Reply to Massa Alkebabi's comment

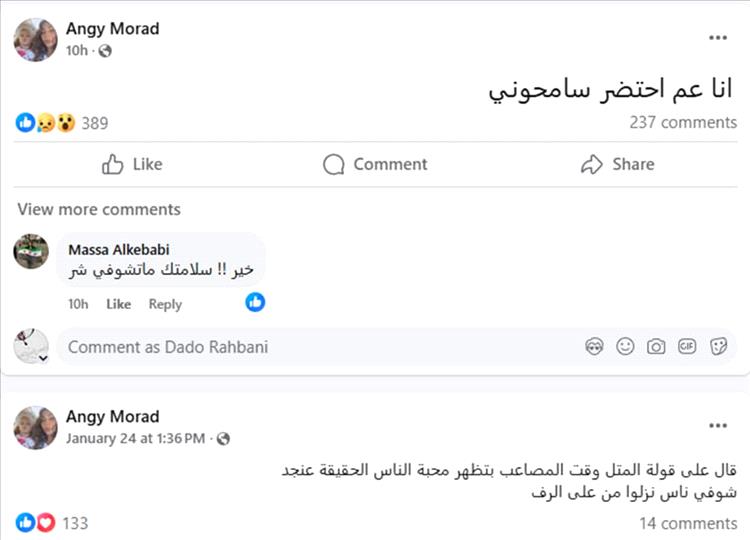pos(165,304)
